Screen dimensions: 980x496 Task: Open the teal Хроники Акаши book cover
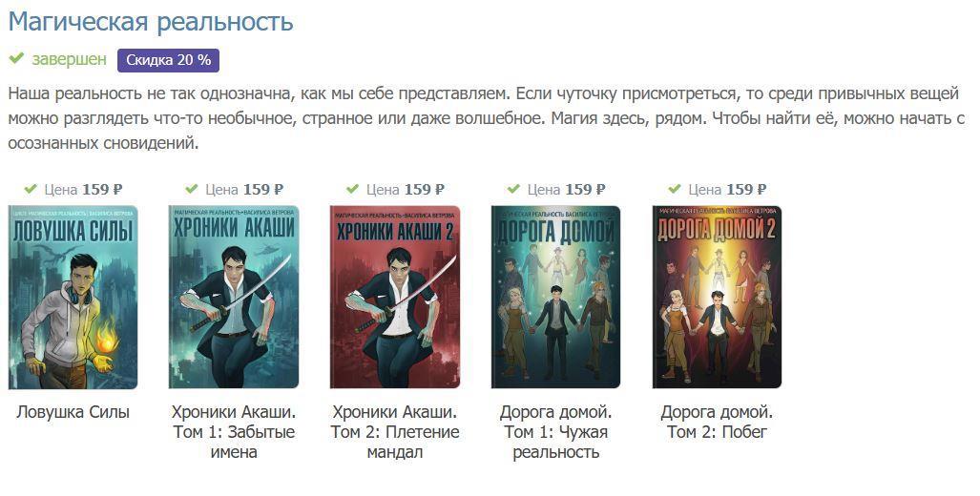pos(234,298)
